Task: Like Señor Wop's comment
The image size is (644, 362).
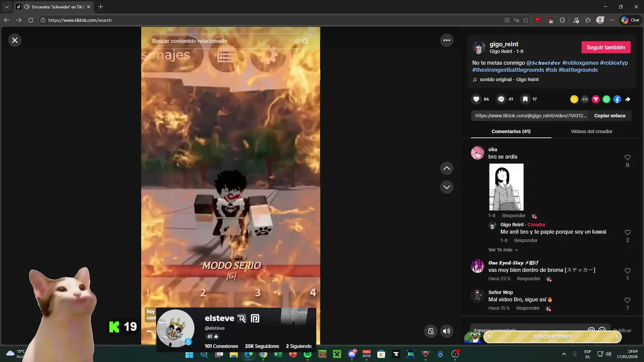Action: tap(627, 301)
